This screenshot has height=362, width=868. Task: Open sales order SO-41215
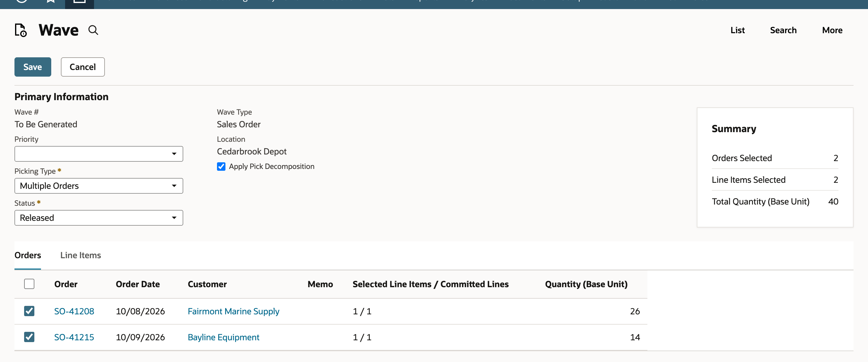coord(74,337)
